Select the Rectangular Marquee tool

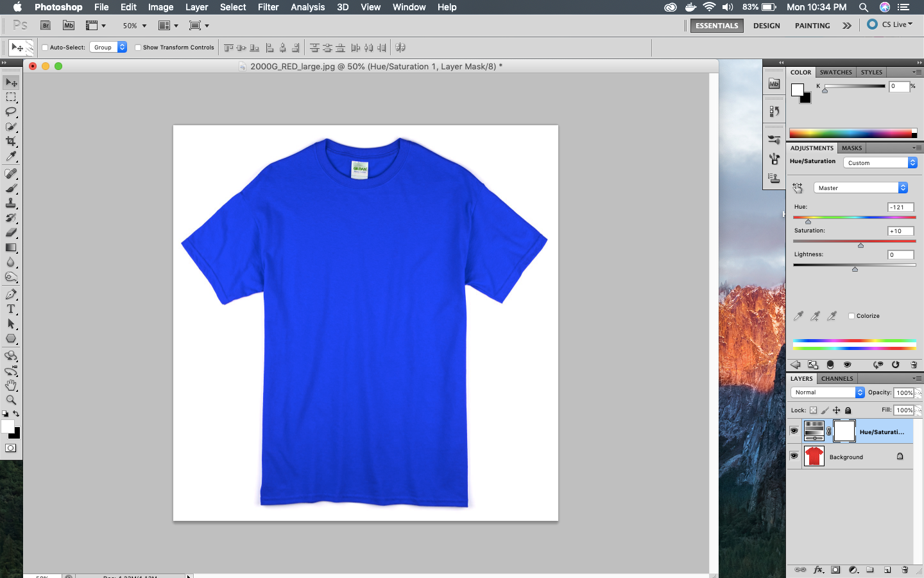pos(11,98)
